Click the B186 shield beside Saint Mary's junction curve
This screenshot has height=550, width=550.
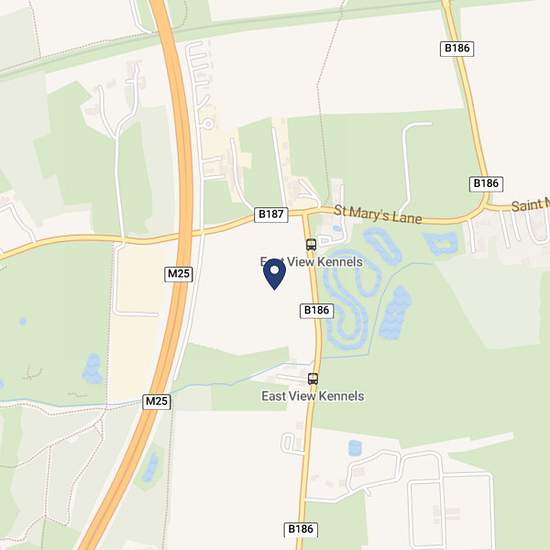(486, 184)
